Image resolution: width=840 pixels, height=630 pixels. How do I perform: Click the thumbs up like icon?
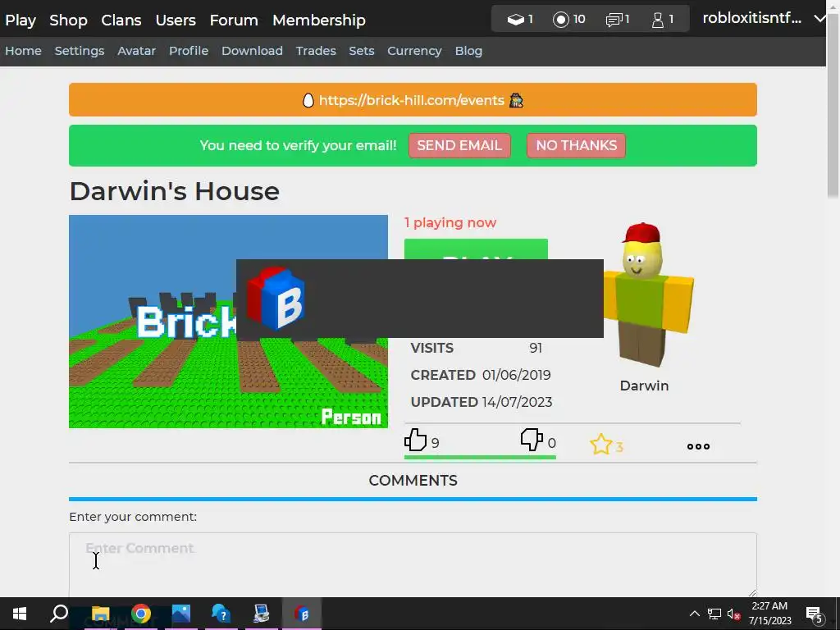click(414, 440)
